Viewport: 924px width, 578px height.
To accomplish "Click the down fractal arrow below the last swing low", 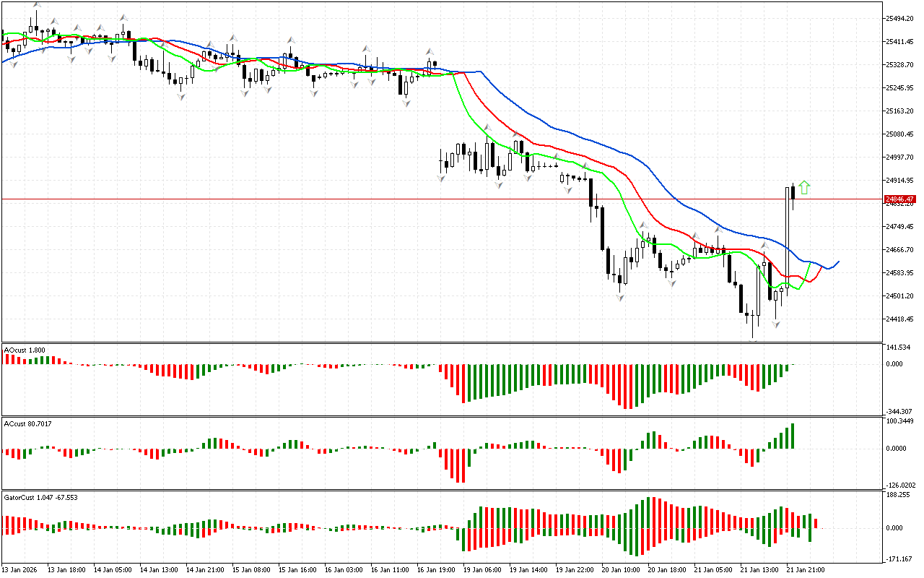I will [x=776, y=325].
